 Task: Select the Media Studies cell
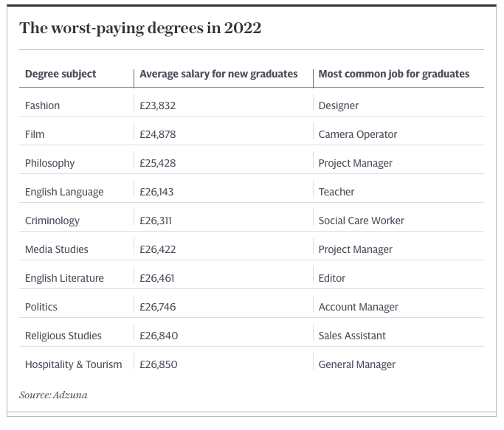[57, 249]
